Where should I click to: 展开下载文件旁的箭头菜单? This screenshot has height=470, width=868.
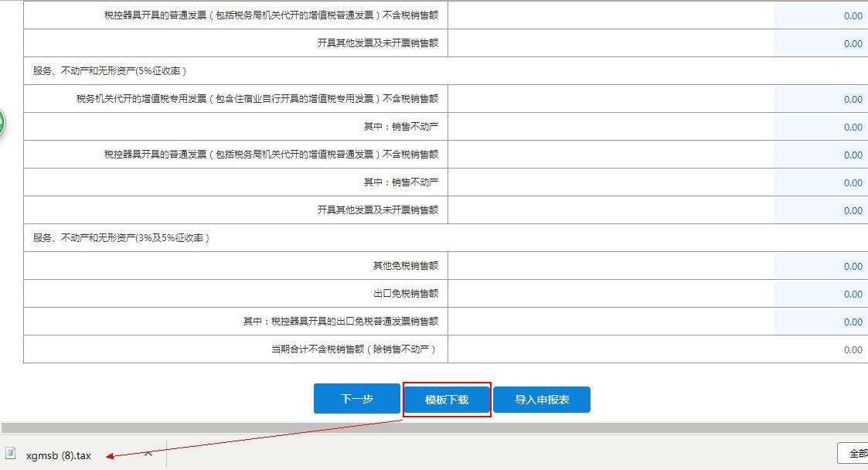pos(147,455)
